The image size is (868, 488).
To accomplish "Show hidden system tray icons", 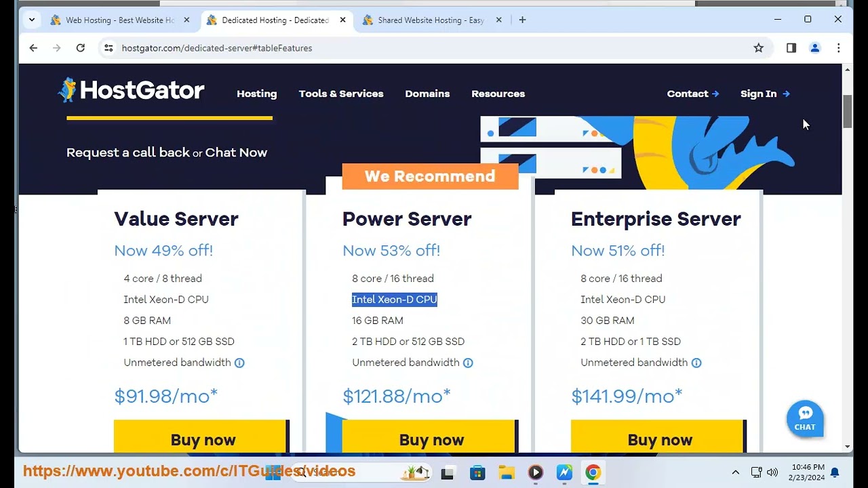I will 735,472.
